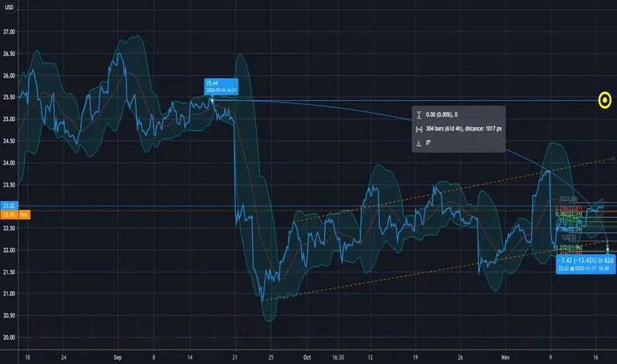This screenshot has height=364, width=617.
Task: Click the orange 22.90 Pre price label
Action: point(15,214)
